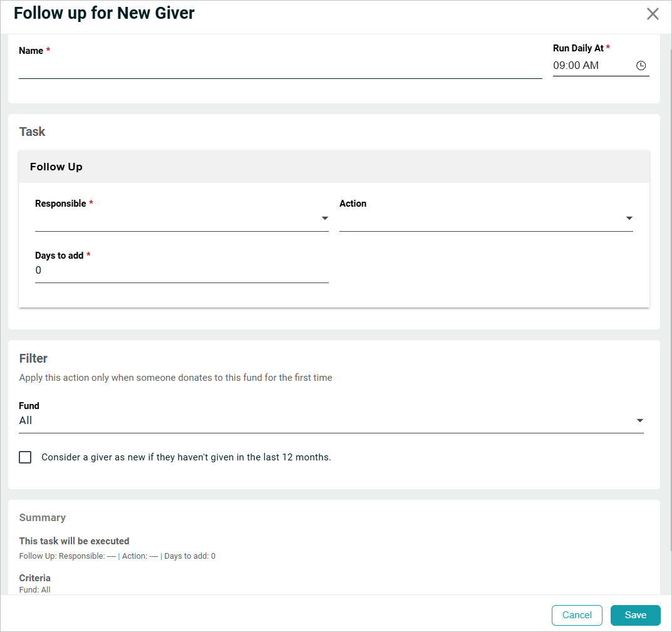
Task: Click the Fund dropdown arrow
Action: 639,421
